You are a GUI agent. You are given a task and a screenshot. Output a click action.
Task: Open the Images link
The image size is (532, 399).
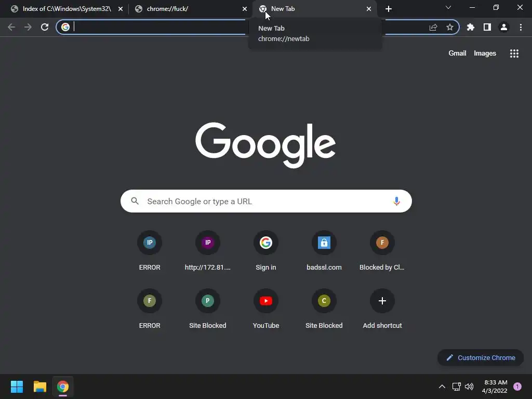[485, 54]
